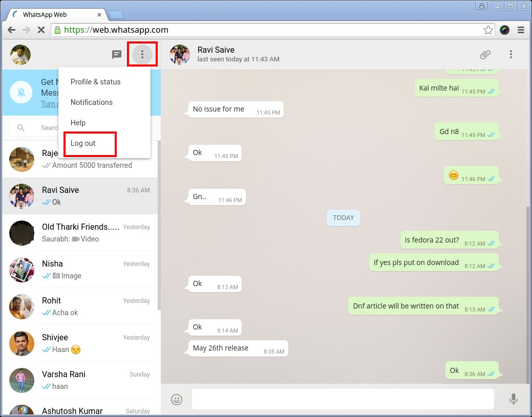Open Chrome user profile button
Image resolution: width=532 pixels, height=417 pixels.
481,6
